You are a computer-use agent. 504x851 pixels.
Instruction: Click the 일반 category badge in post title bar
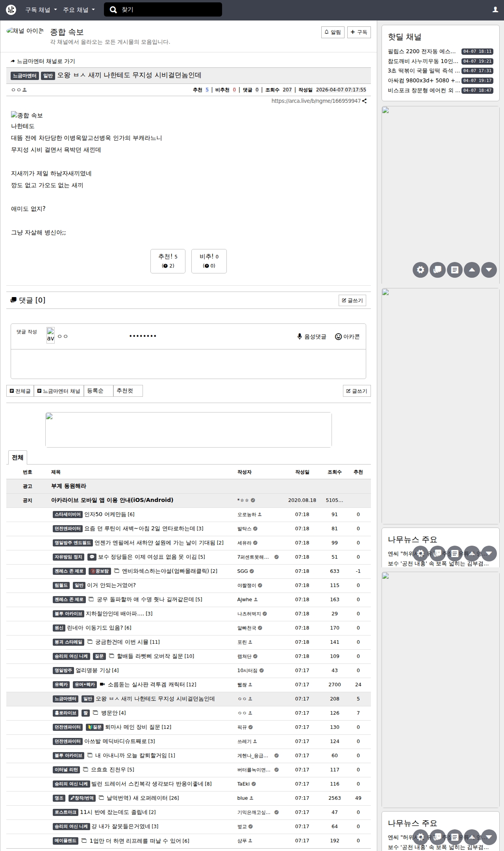click(x=48, y=76)
